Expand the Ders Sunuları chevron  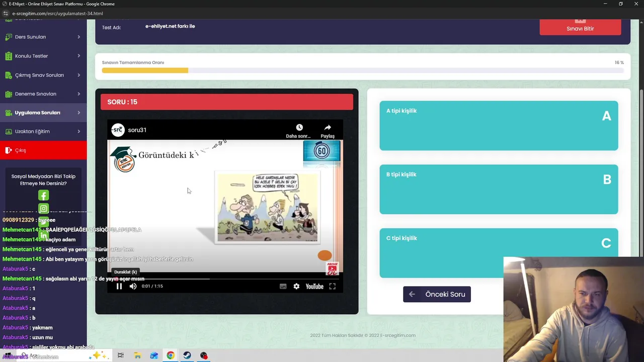[x=78, y=37]
